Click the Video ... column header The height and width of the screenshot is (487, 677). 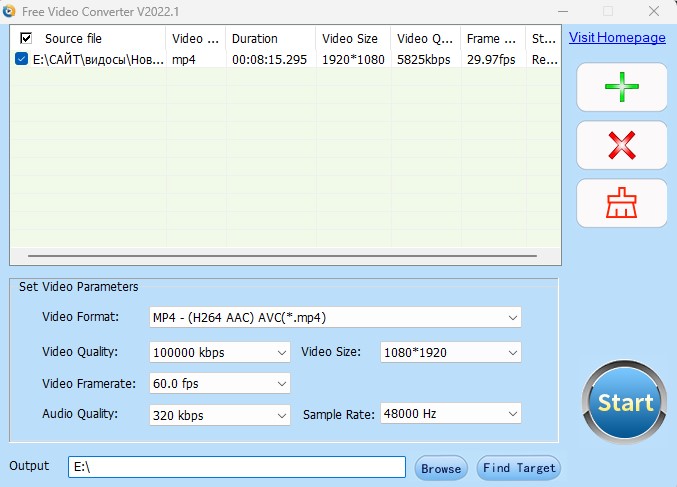[196, 38]
